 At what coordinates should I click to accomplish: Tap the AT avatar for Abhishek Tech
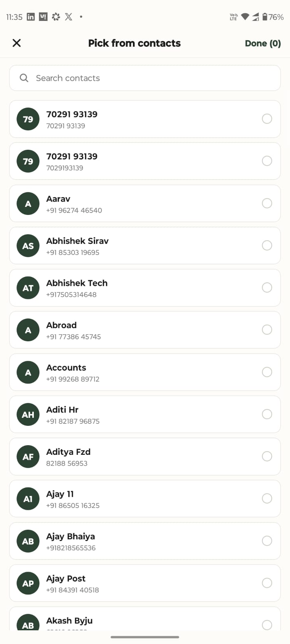point(28,288)
